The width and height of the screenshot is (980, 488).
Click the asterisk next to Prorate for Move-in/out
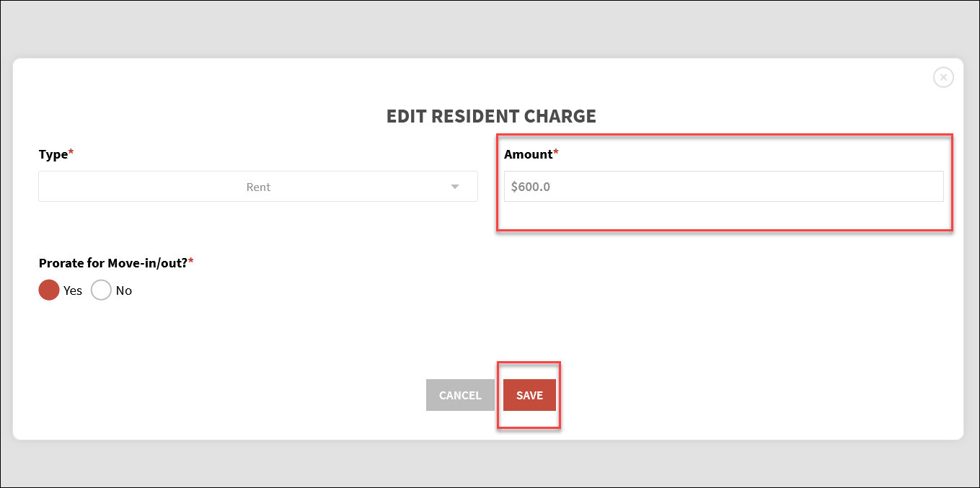190,259
